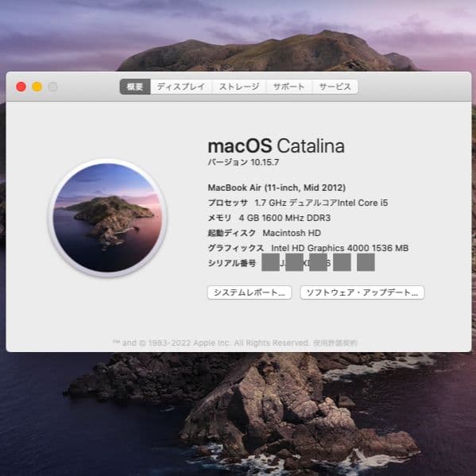
Task: Click the macOS Catalina island logo
Action: coord(107,218)
